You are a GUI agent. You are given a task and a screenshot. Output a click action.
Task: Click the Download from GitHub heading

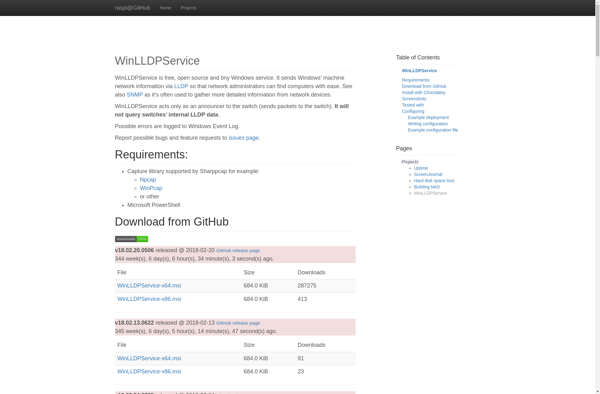171,222
